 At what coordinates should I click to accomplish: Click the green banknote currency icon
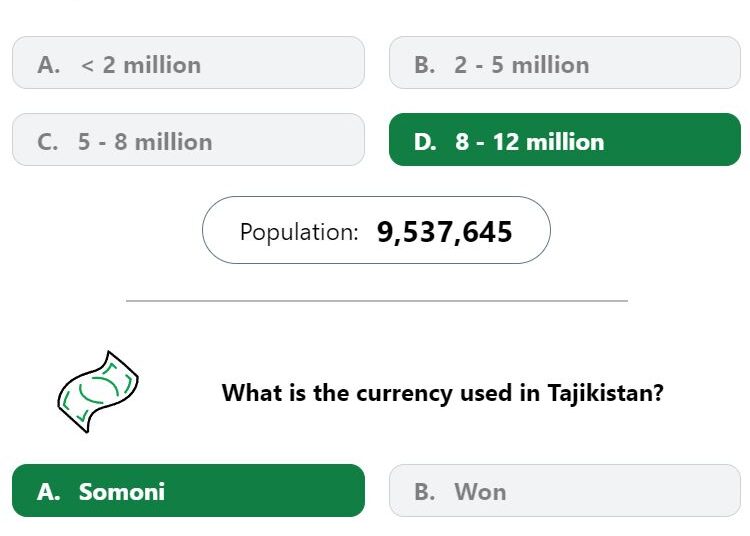tap(98, 392)
